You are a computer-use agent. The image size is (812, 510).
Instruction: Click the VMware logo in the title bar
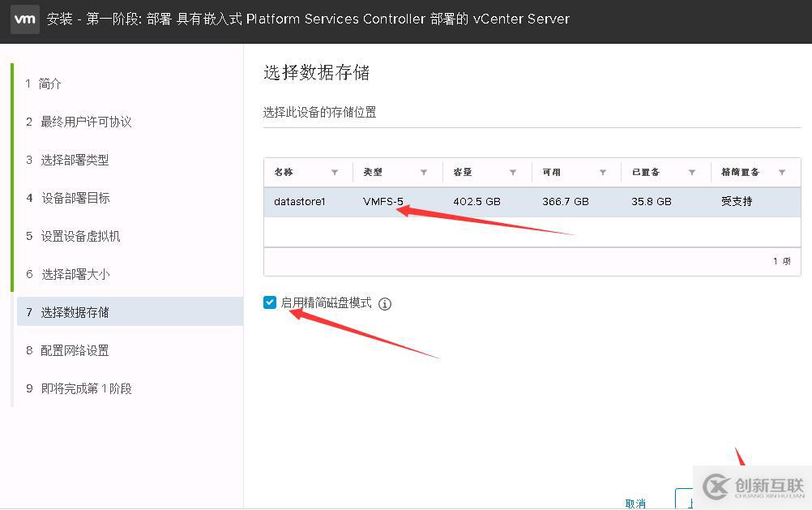coord(24,19)
